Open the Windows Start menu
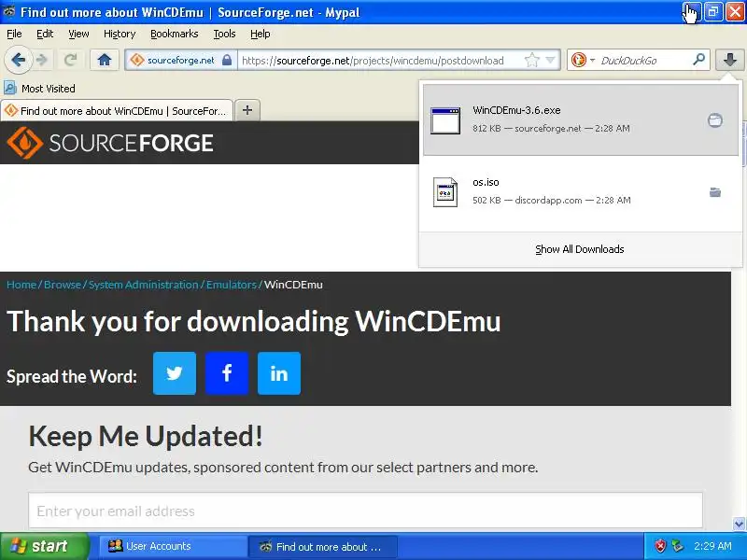 click(44, 546)
